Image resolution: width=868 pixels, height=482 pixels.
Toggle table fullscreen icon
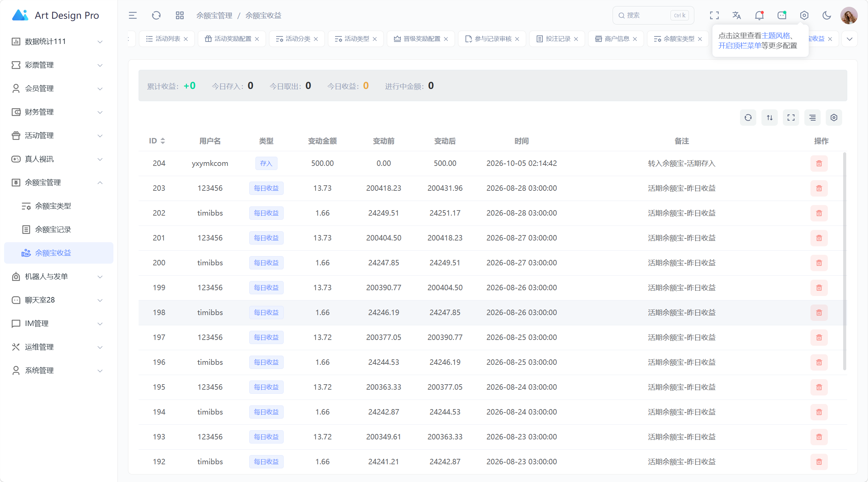point(791,118)
